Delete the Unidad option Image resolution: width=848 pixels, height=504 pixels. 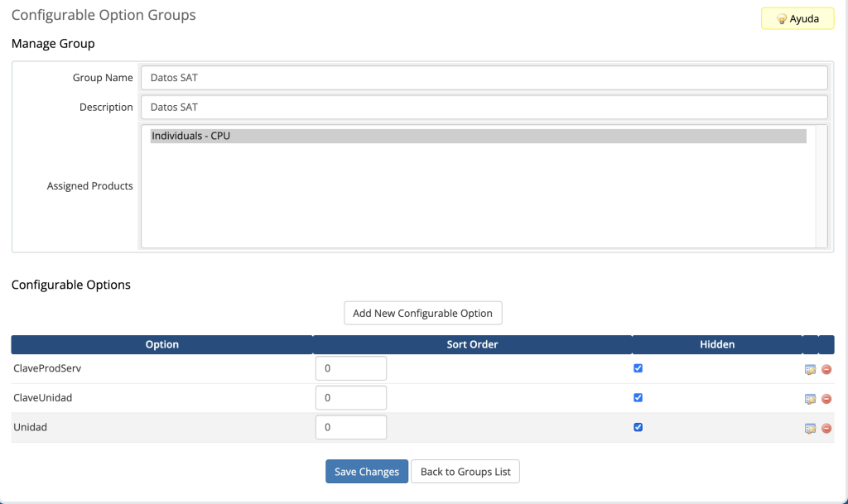[x=826, y=429]
